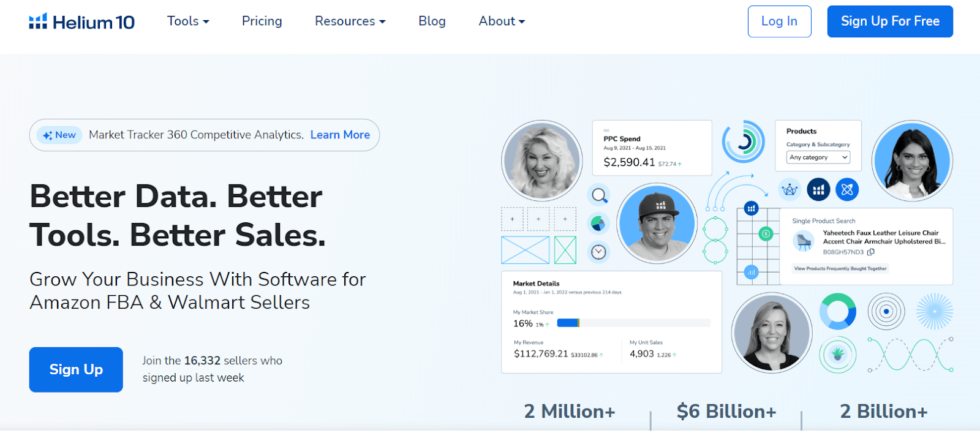Click the dark-haired woman's portrait
This screenshot has height=433, width=980.
click(912, 160)
